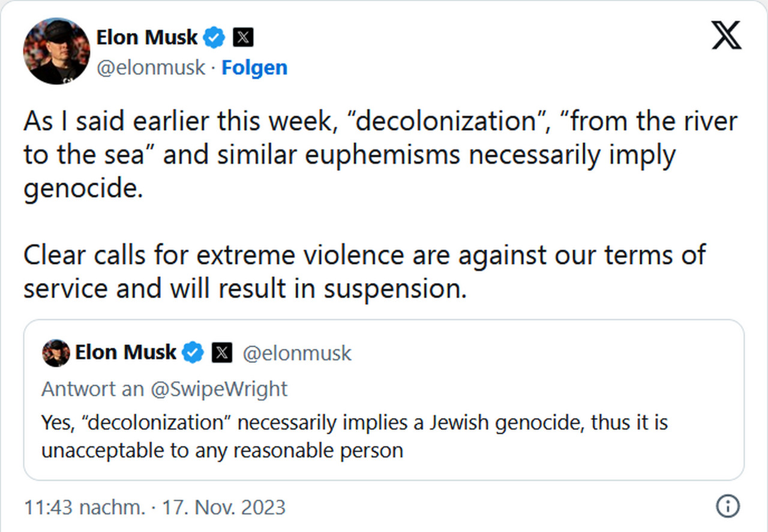
Task: Click the Elon Musk name in the quoted tweet
Action: pos(125,353)
